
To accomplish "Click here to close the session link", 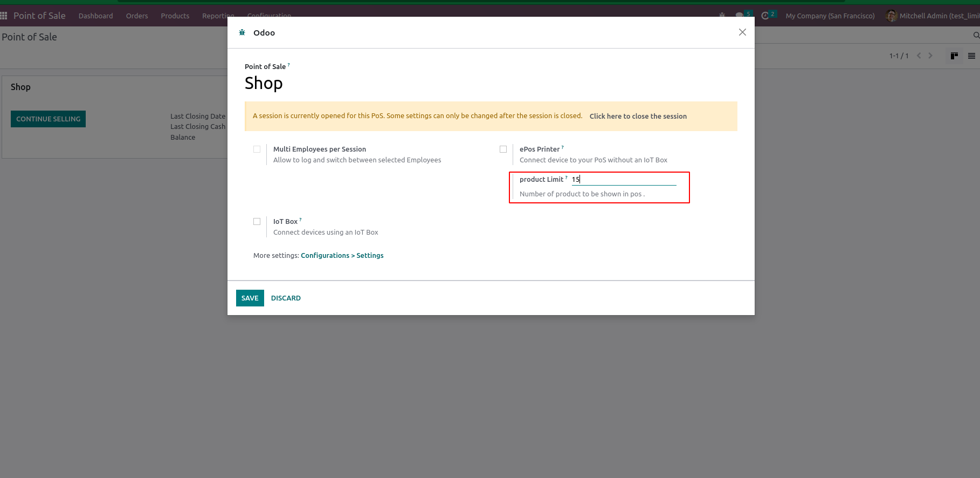I will tap(638, 117).
